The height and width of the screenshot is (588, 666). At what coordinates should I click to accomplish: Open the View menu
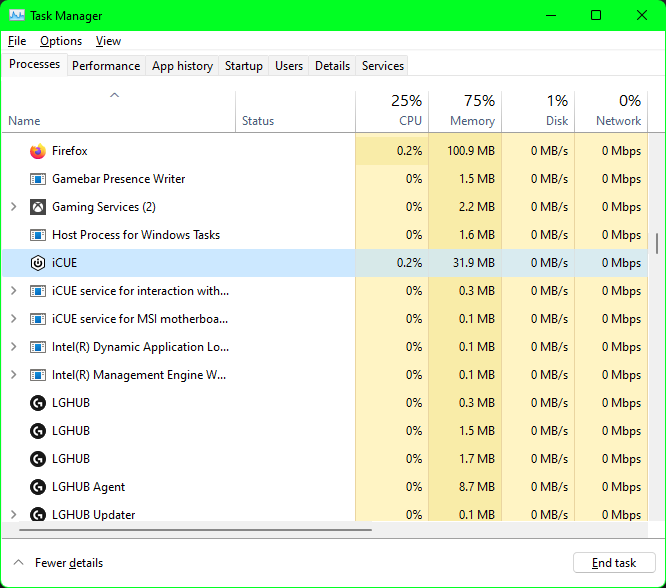pos(108,41)
